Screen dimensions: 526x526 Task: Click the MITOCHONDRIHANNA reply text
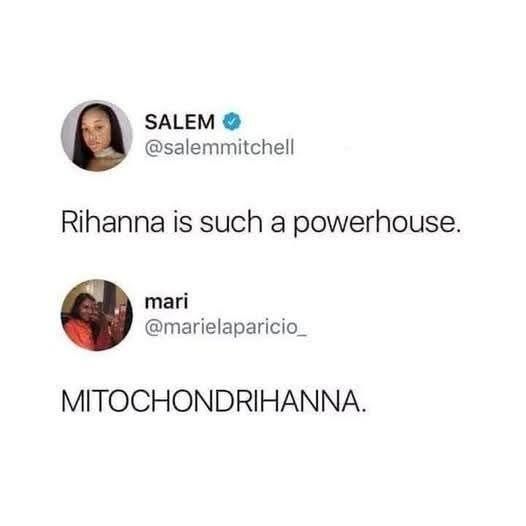click(213, 402)
